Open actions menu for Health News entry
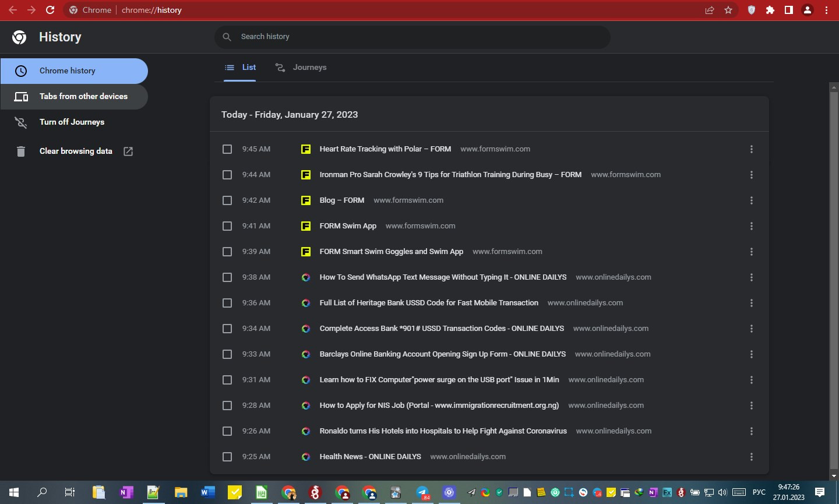The image size is (839, 504). (752, 457)
